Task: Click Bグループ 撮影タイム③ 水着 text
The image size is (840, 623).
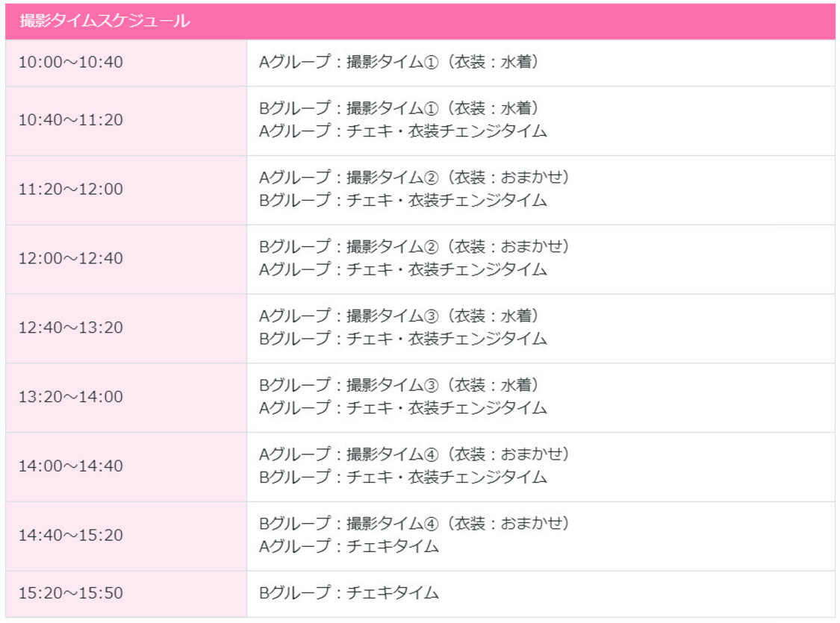Action: (399, 386)
